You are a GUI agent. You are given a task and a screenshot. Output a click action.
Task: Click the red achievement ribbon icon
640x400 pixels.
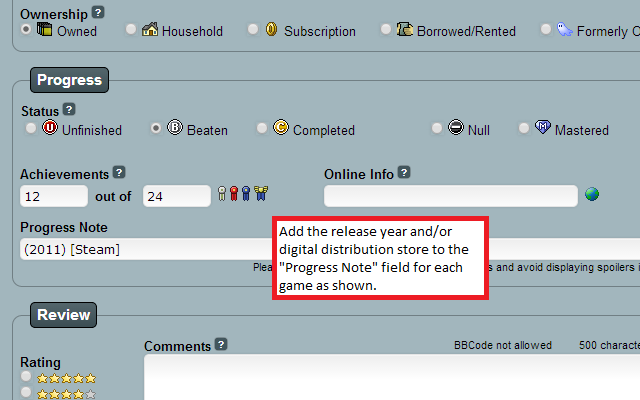click(x=234, y=193)
